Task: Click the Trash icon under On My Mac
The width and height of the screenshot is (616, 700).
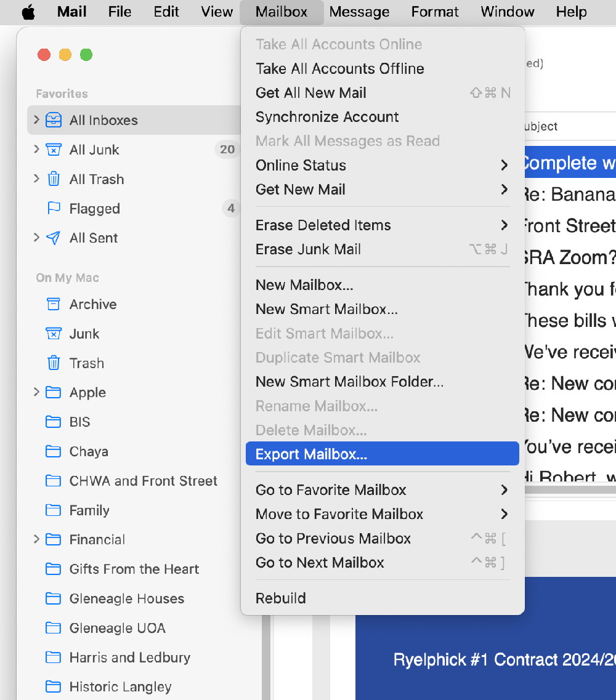Action: point(54,363)
